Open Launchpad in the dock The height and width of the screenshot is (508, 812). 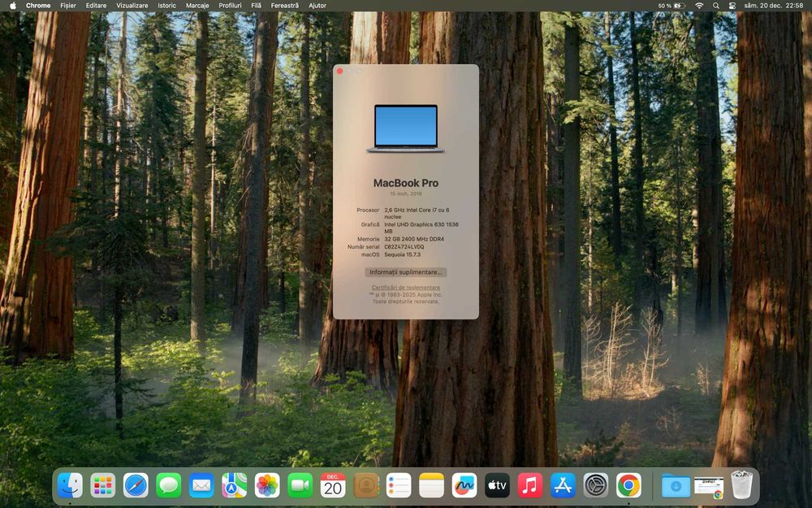point(103,486)
